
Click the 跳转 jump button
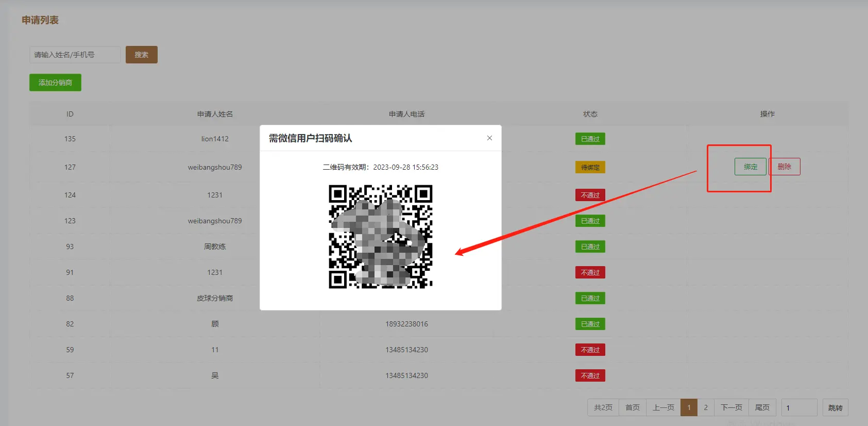(x=835, y=407)
